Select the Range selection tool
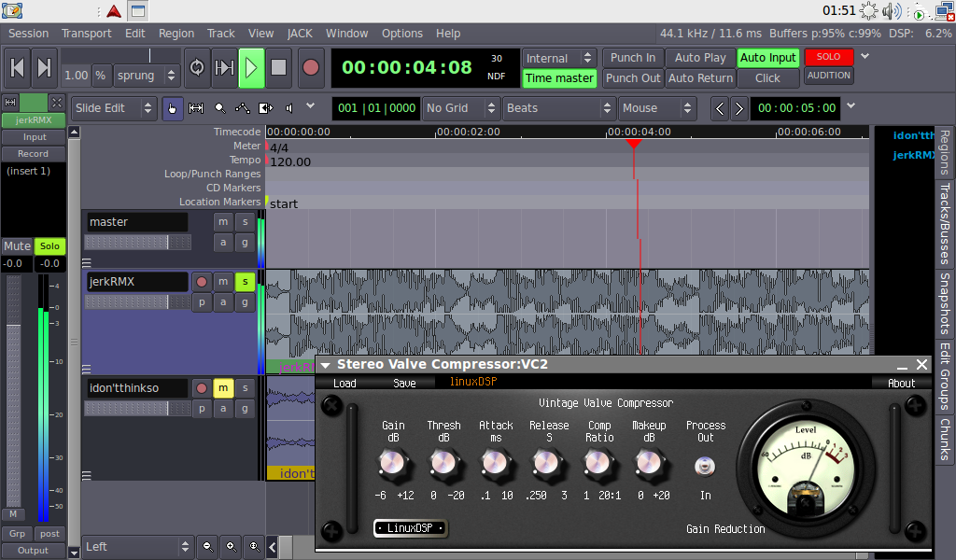The height and width of the screenshot is (560, 956). 196,107
